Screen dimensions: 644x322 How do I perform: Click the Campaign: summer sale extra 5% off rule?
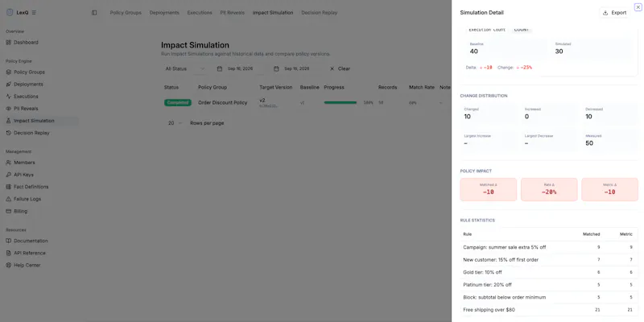tap(505, 247)
